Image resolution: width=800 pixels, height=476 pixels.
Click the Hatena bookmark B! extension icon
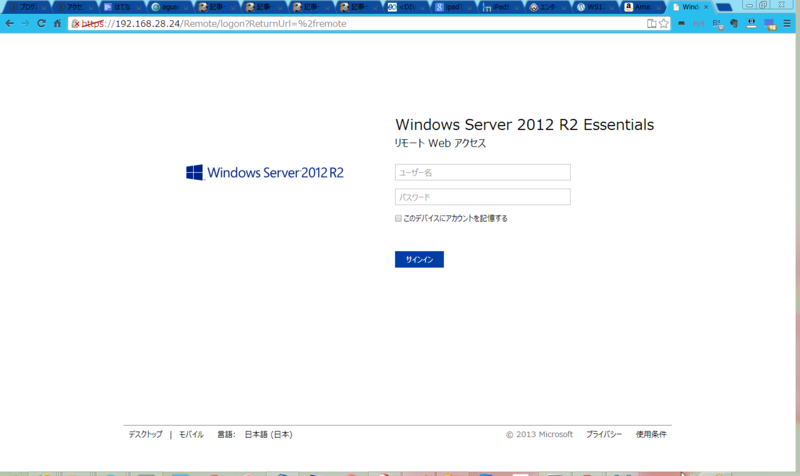717,23
